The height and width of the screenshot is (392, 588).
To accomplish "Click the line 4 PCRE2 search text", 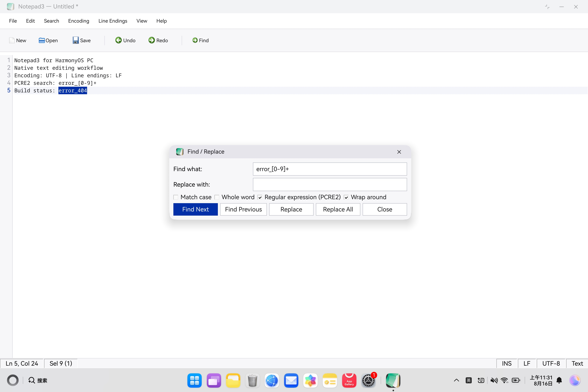I will pyautogui.click(x=55, y=83).
